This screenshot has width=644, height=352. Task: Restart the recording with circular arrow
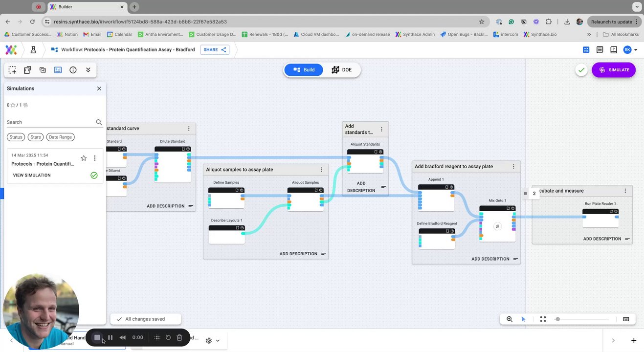(168, 337)
